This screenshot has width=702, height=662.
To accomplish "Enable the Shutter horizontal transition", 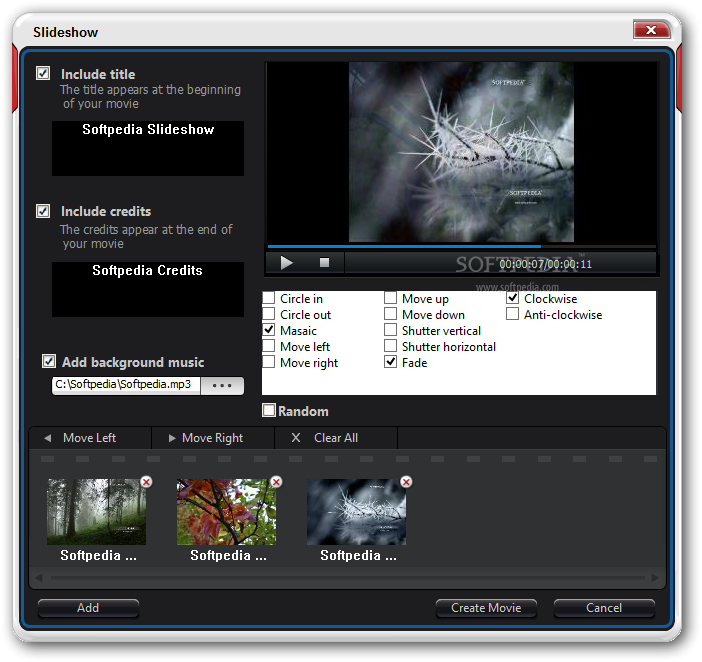I will pos(390,346).
